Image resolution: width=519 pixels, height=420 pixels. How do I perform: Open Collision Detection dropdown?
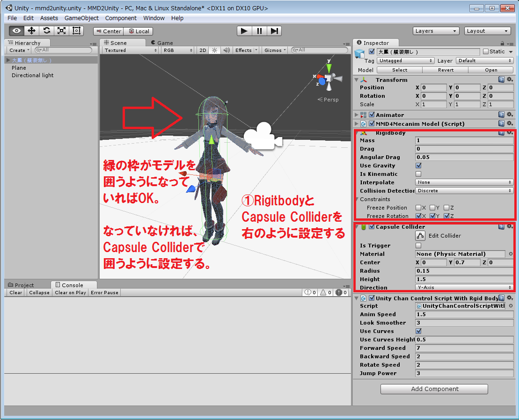(x=464, y=191)
